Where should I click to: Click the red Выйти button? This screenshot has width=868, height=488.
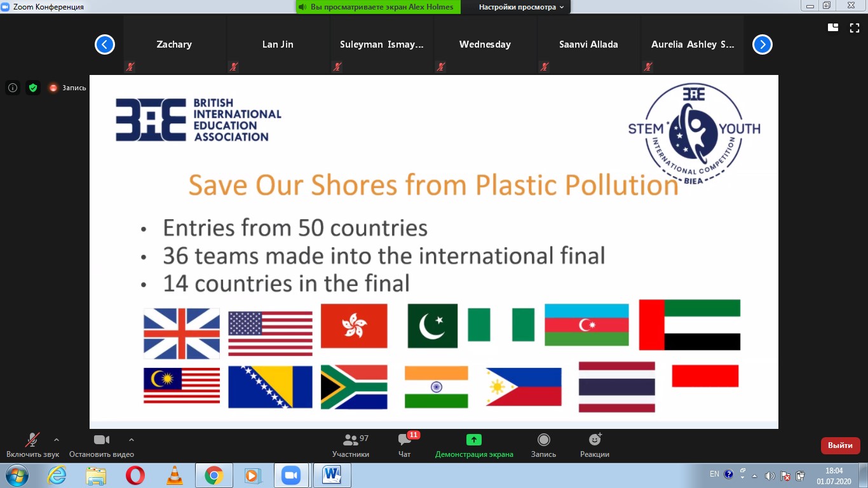840,445
